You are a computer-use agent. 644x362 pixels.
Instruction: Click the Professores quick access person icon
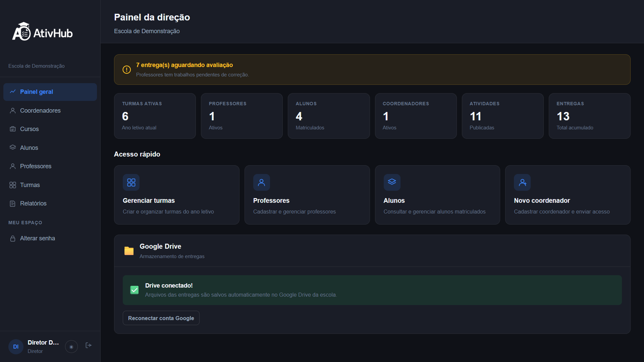tap(262, 182)
